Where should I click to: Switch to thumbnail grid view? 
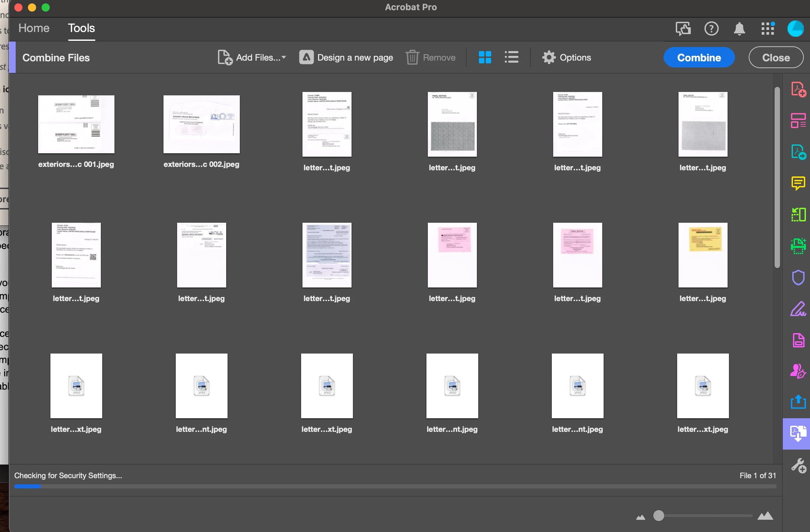[485, 57]
